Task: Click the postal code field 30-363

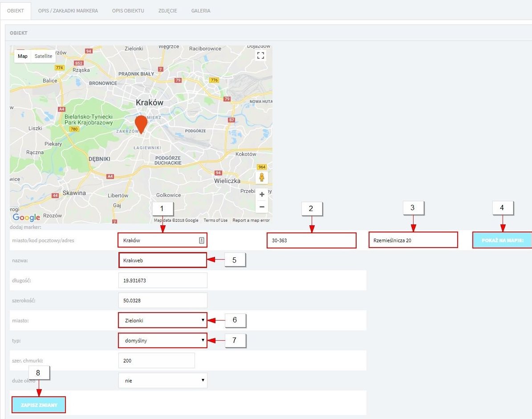Action: click(312, 240)
